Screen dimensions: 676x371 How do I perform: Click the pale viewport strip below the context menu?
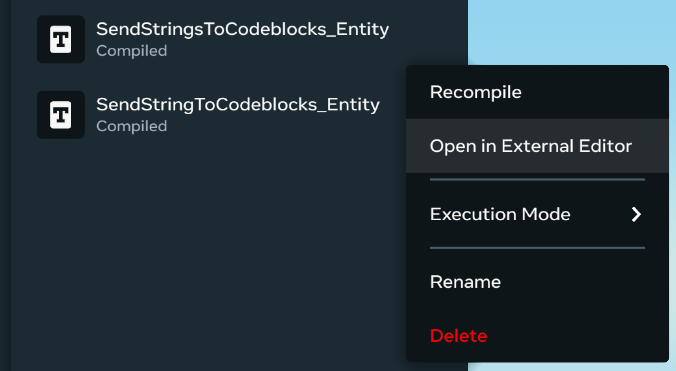pos(571,367)
